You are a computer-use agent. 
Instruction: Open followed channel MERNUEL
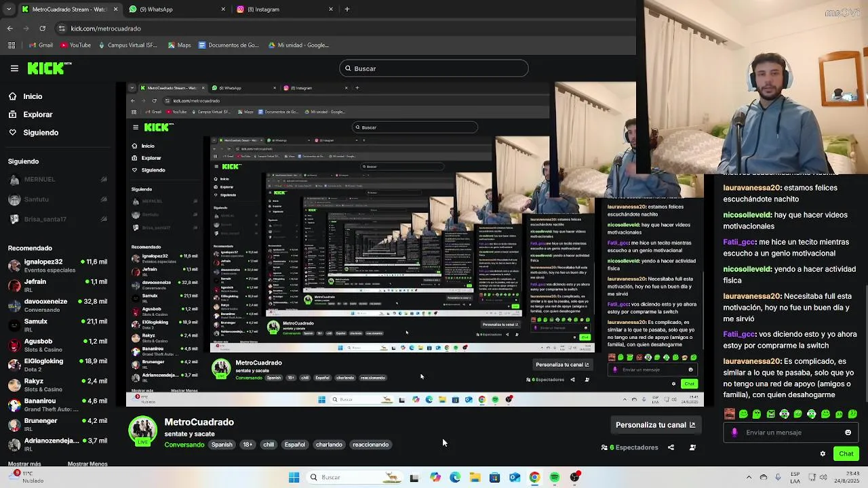58,180
